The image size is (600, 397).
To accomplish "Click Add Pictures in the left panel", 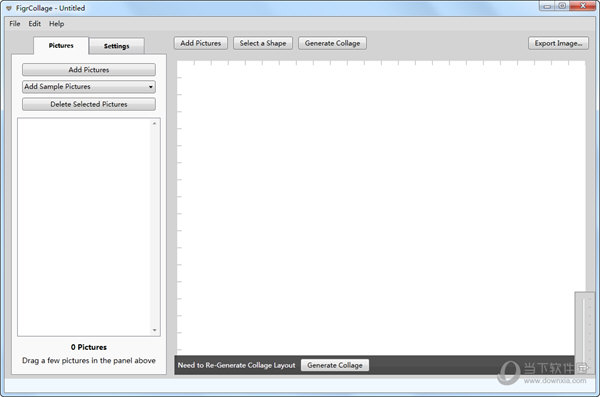I will (x=89, y=70).
